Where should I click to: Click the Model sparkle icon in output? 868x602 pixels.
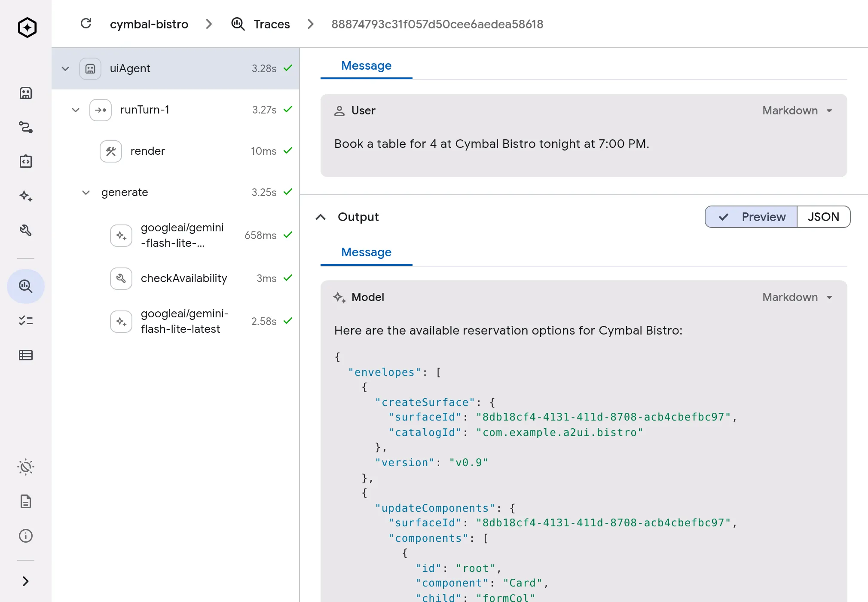click(339, 298)
